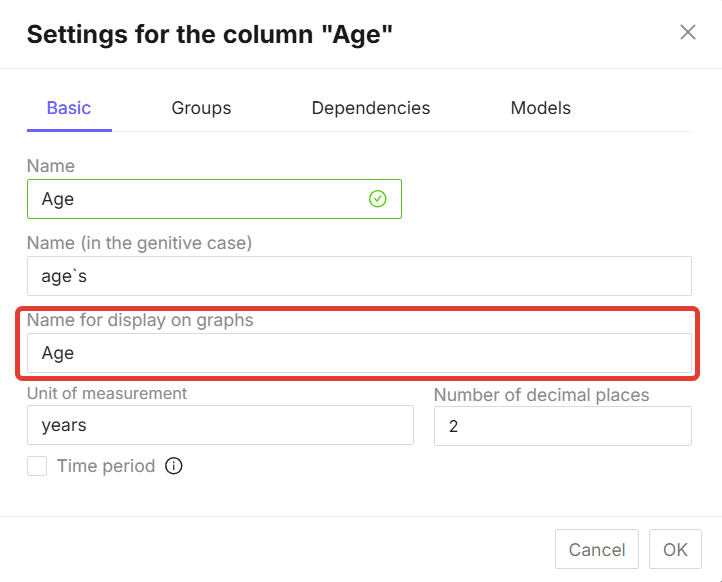The height and width of the screenshot is (582, 722).
Task: Click the genitive case name field
Action: (x=359, y=276)
